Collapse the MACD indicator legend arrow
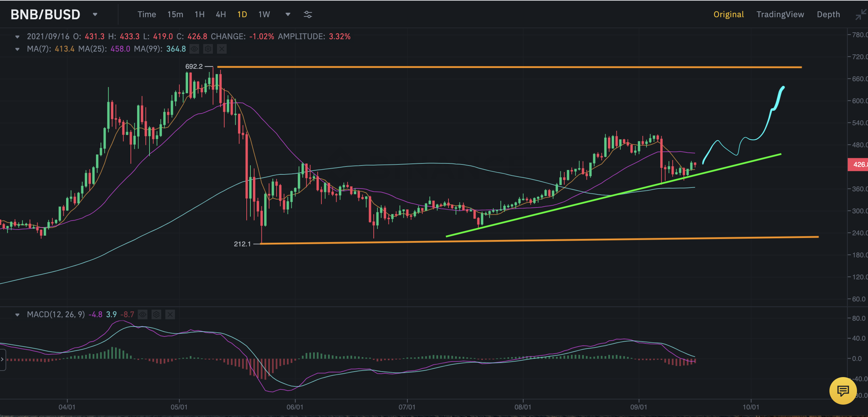The height and width of the screenshot is (417, 868). [x=17, y=314]
